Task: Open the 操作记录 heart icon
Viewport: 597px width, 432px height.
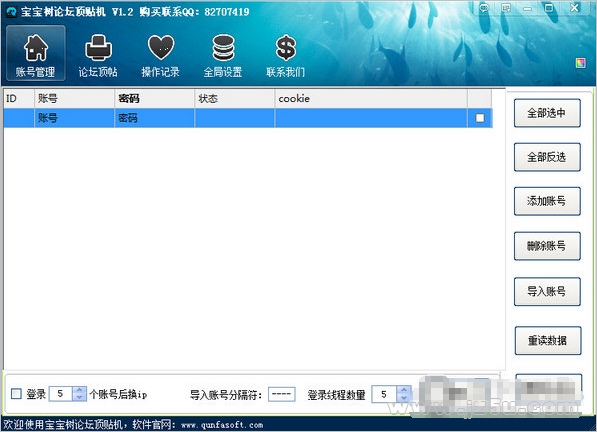Action: click(161, 48)
